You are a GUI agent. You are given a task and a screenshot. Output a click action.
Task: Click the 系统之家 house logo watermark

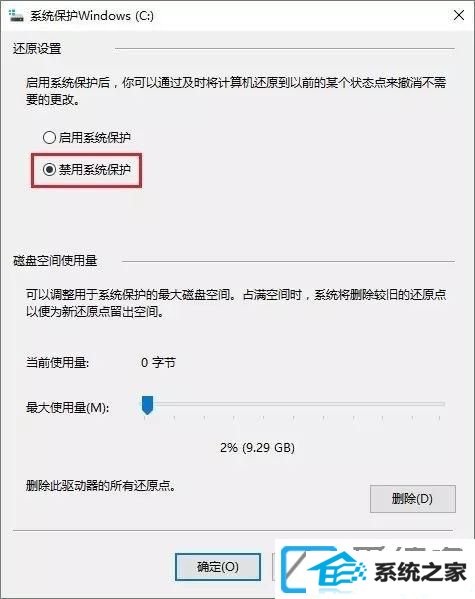point(323,571)
